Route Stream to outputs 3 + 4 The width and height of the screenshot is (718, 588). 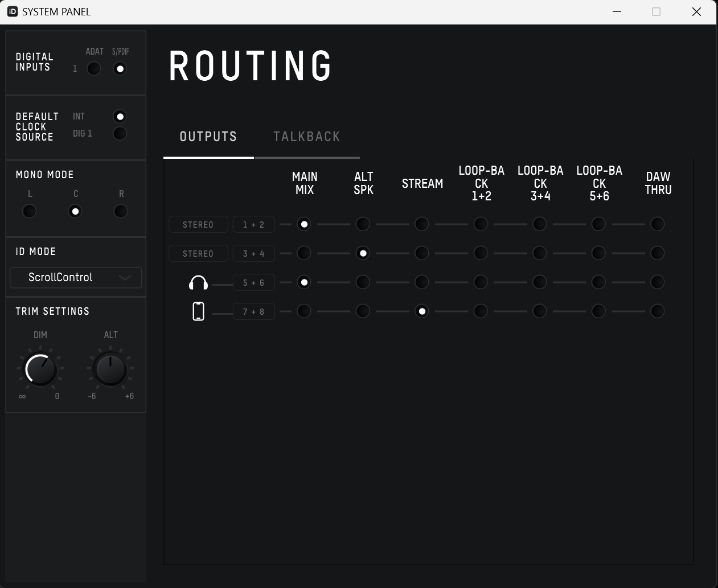point(422,253)
